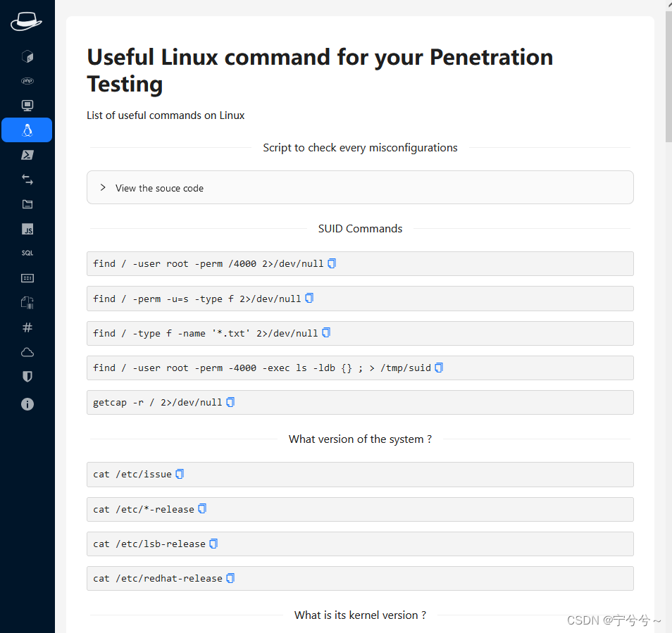The image size is (672, 633).
Task: Open the cloud sidebar icon
Action: (x=27, y=352)
